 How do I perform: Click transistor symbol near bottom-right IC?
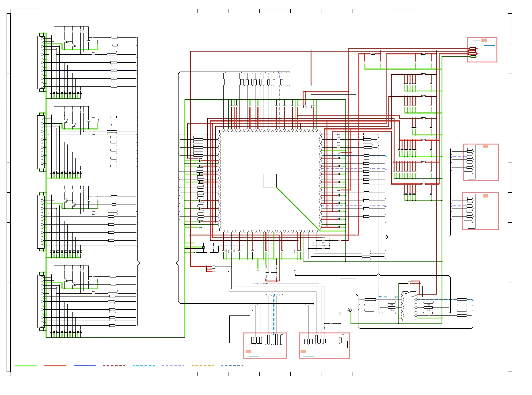349,310
